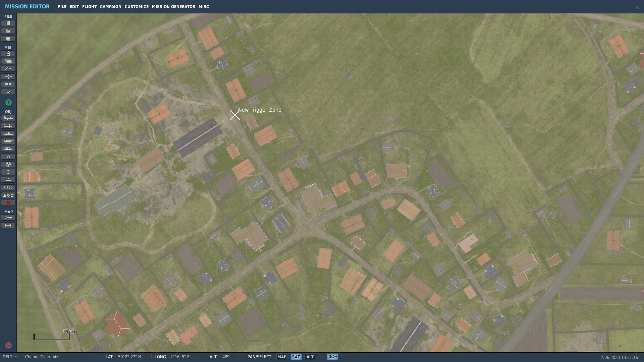Open the weather and time settings

[8, 61]
